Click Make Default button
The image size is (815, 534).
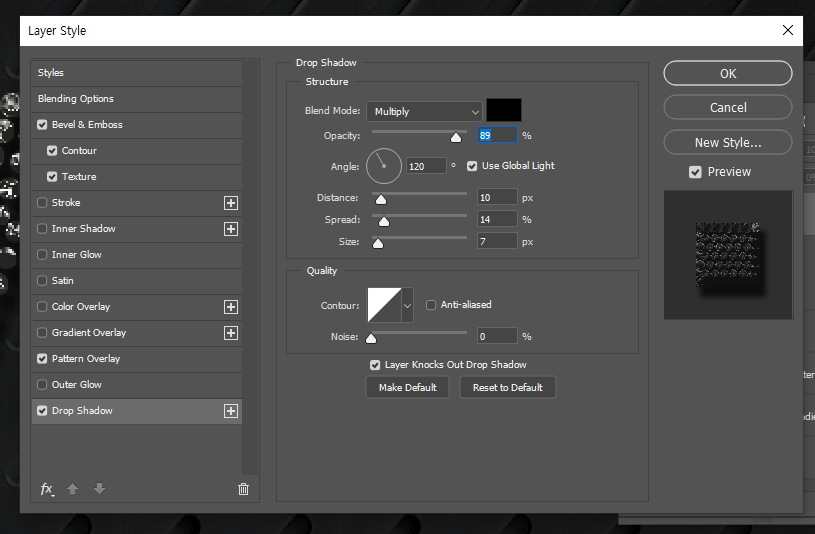pyautogui.click(x=408, y=387)
